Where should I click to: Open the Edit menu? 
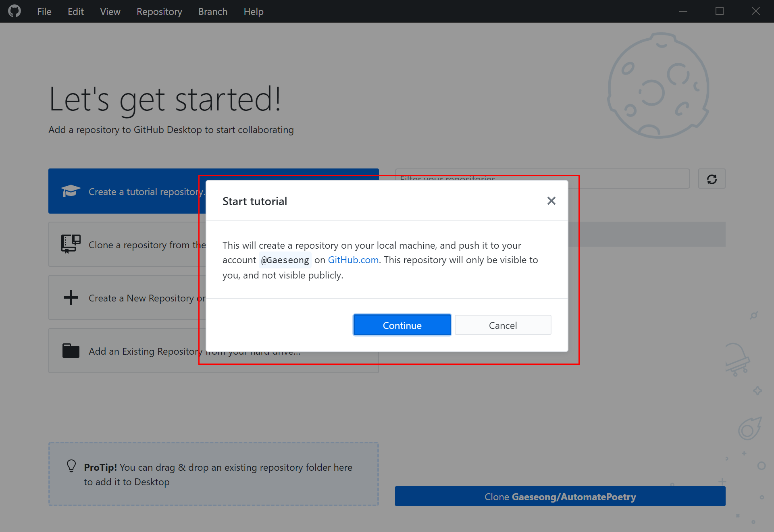[76, 11]
